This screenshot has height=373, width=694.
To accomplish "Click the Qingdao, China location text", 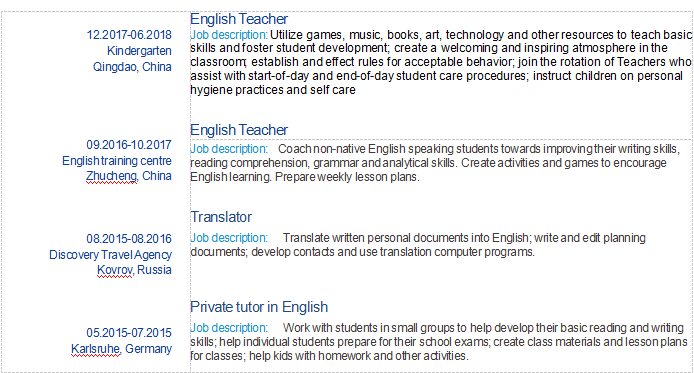I will [x=132, y=67].
